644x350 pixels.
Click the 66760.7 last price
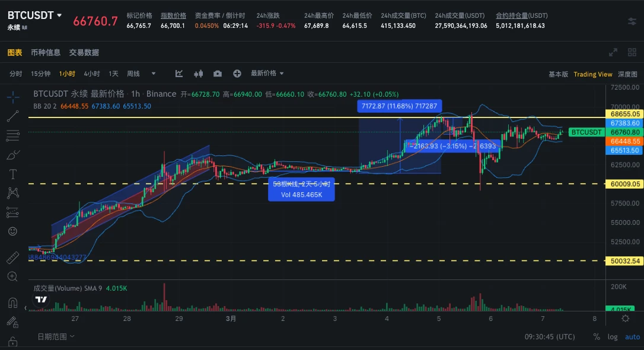(x=95, y=21)
